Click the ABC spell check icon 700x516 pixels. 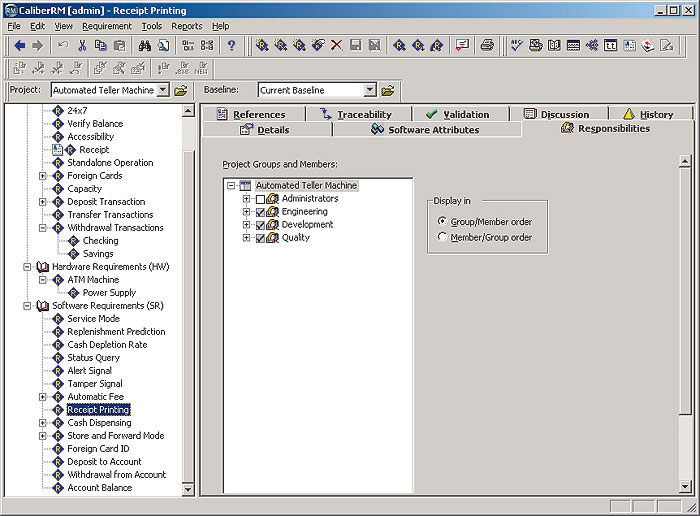coord(517,45)
